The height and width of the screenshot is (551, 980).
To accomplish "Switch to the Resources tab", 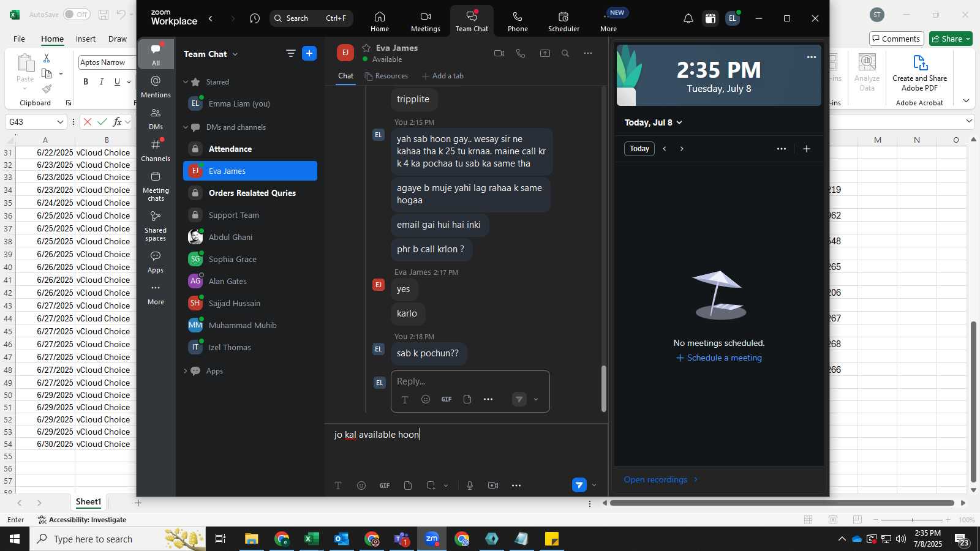I will pos(386,76).
